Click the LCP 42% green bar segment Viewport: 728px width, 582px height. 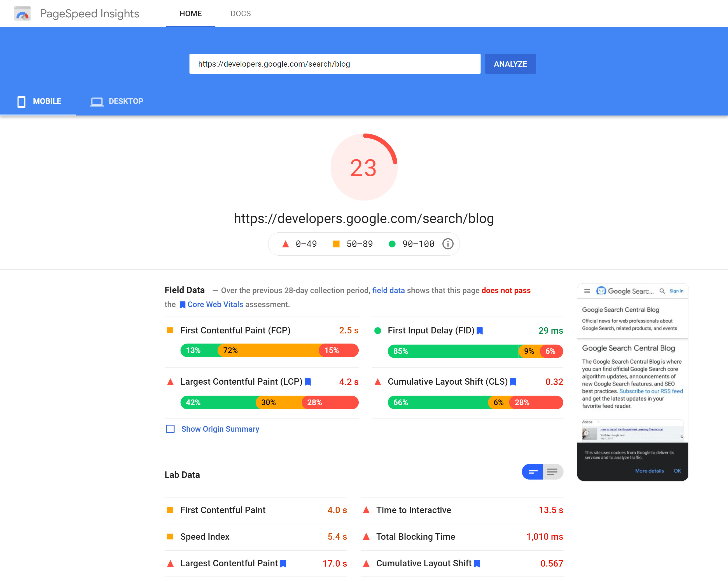click(x=218, y=402)
